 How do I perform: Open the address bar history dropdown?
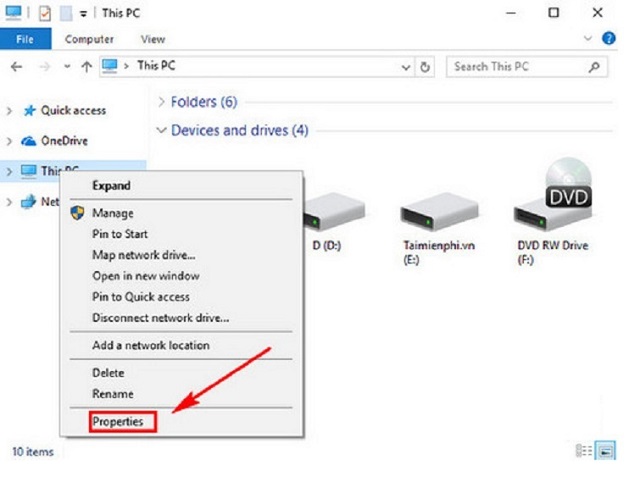tap(405, 67)
